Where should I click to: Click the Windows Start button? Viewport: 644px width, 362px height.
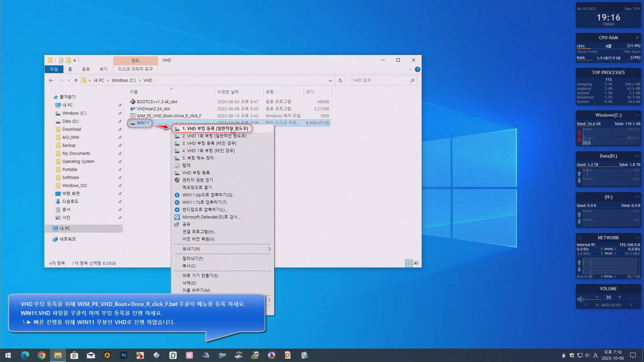8,355
